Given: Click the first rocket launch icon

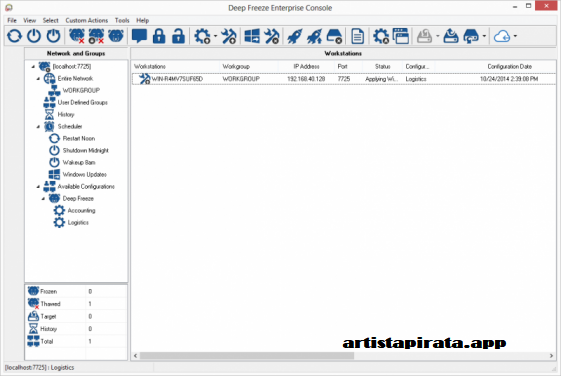Looking at the screenshot, I should tap(295, 36).
